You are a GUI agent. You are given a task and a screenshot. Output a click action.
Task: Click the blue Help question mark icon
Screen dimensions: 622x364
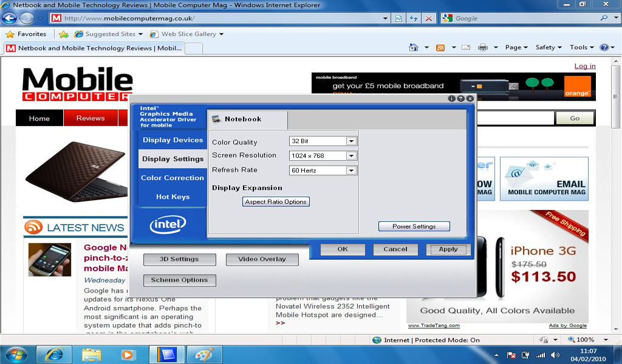pos(604,47)
